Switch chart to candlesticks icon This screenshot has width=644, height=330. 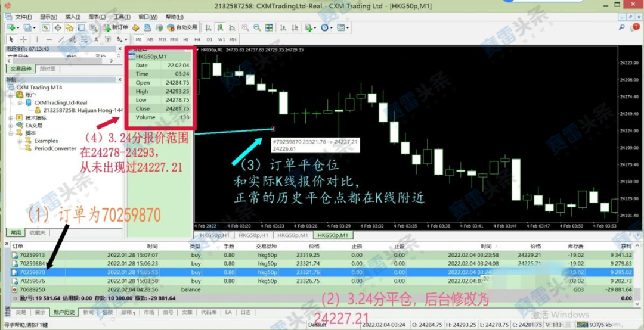(x=220, y=27)
